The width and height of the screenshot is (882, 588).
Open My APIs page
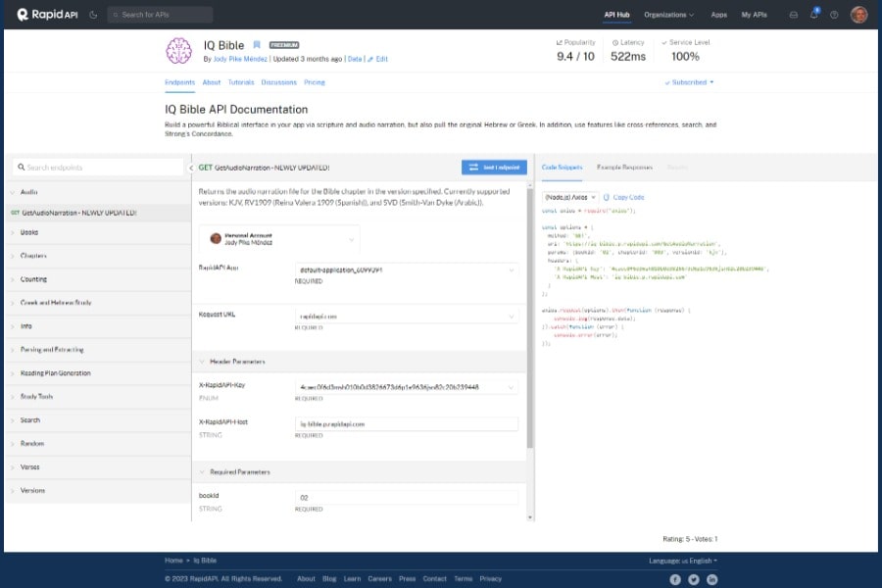point(754,15)
